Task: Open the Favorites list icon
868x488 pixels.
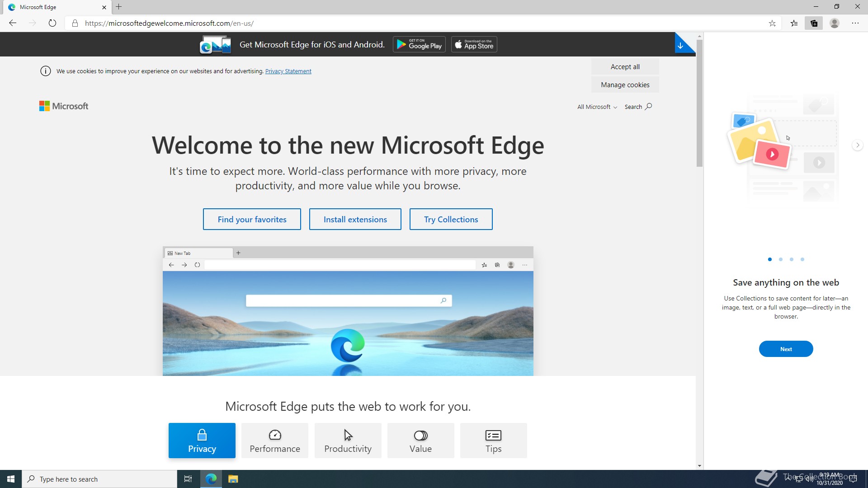Action: pos(794,23)
